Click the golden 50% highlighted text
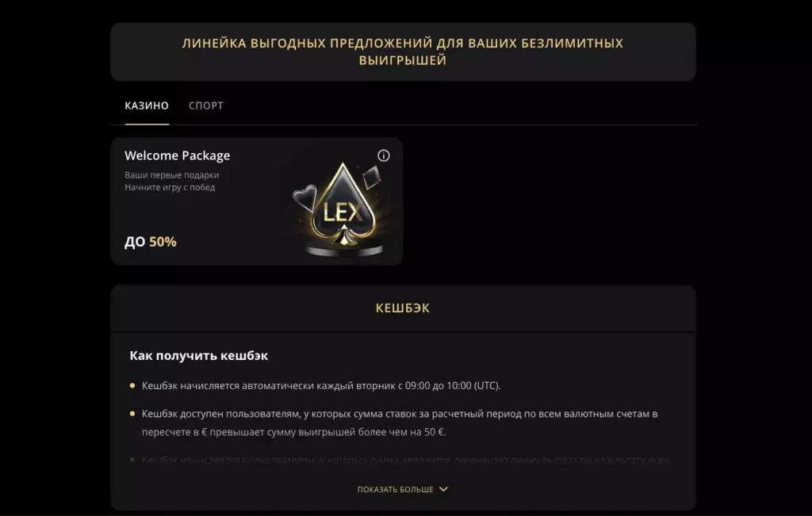This screenshot has width=812, height=516. click(166, 242)
